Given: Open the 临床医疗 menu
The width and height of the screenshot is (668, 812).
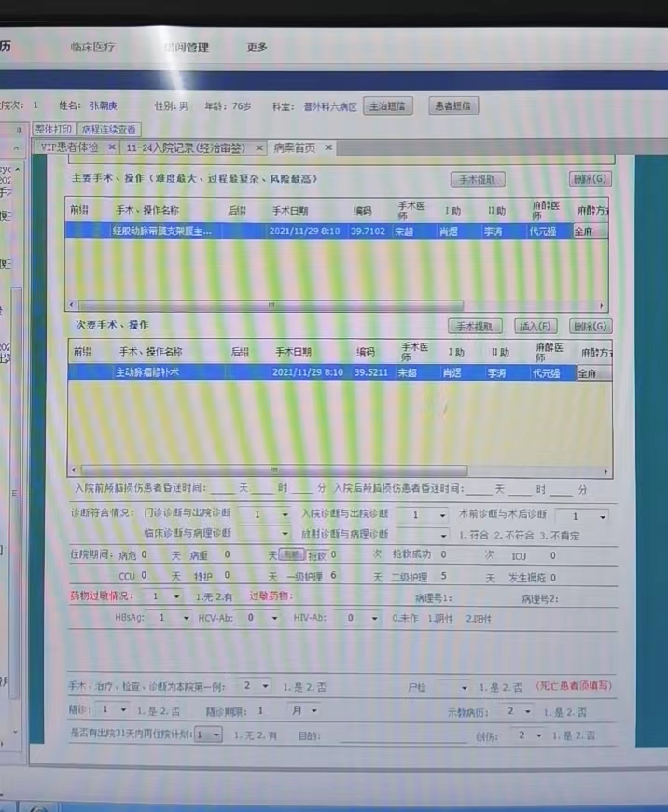Looking at the screenshot, I should click(x=92, y=47).
